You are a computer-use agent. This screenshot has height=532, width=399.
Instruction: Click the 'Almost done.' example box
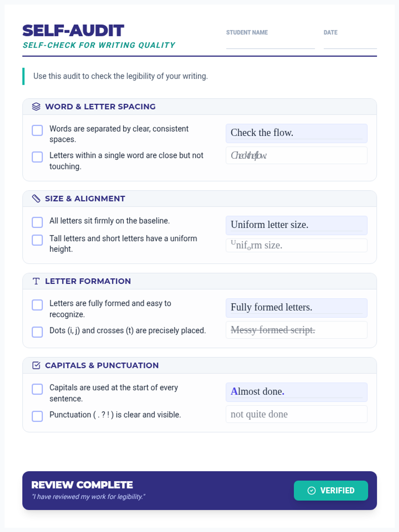(296, 392)
